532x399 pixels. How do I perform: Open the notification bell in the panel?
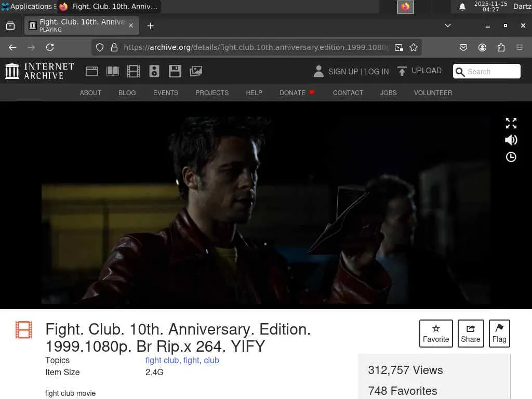(x=462, y=7)
